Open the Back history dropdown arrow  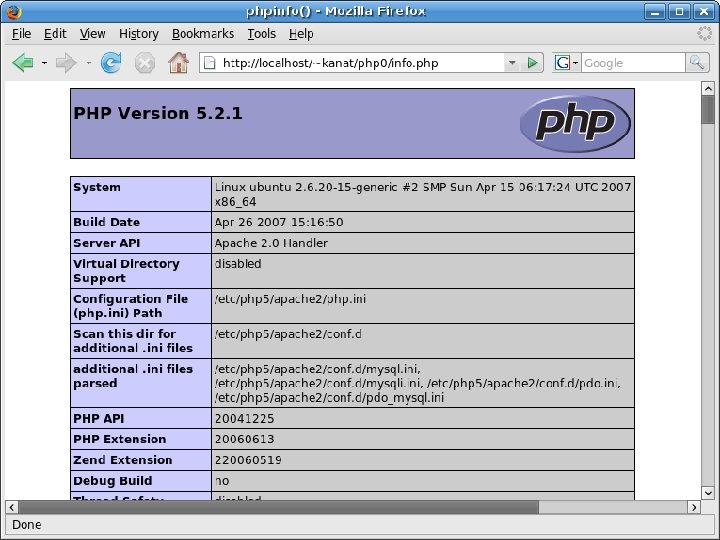tap(44, 63)
